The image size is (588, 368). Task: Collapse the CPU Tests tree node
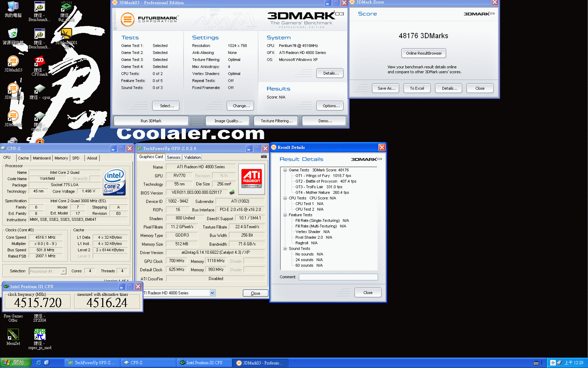pyautogui.click(x=285, y=198)
